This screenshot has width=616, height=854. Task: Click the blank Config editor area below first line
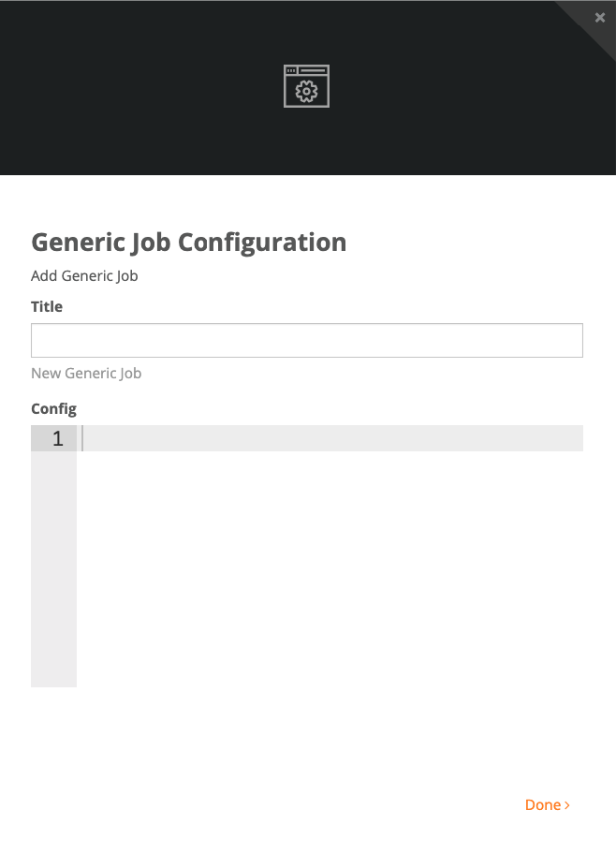[330, 568]
